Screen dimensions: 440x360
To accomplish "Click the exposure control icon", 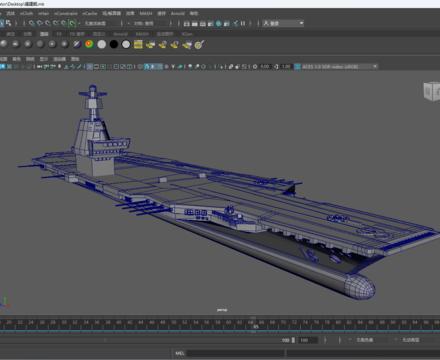I will point(255,67).
